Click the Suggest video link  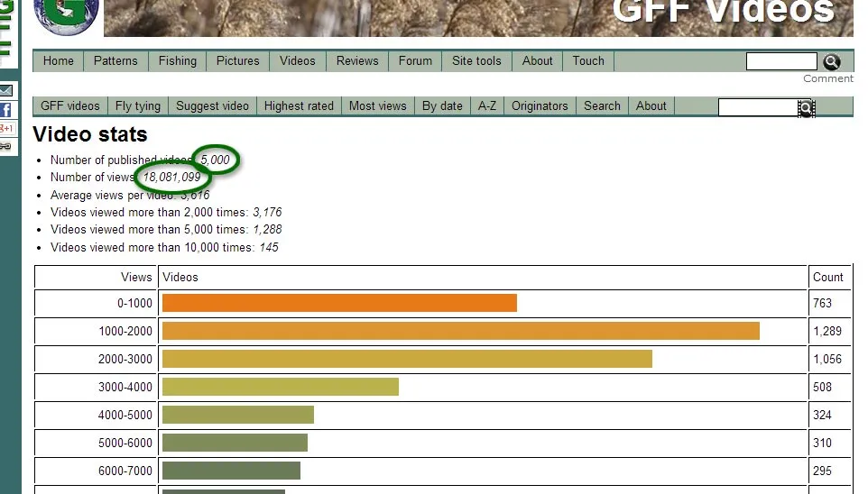212,105
